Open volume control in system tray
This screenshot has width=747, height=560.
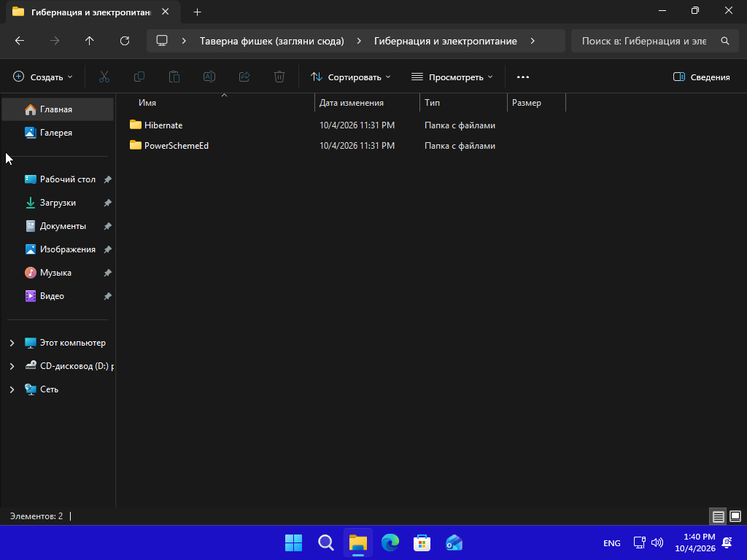click(x=657, y=542)
